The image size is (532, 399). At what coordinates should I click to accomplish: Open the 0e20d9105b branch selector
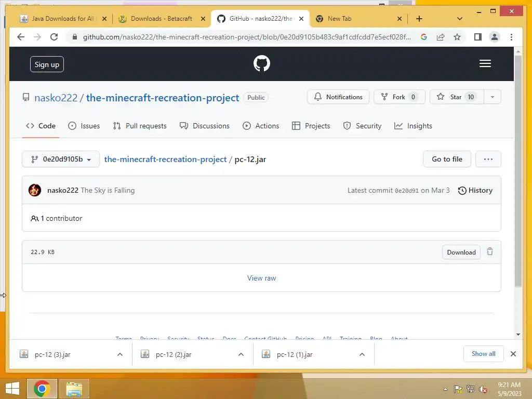pos(61,159)
